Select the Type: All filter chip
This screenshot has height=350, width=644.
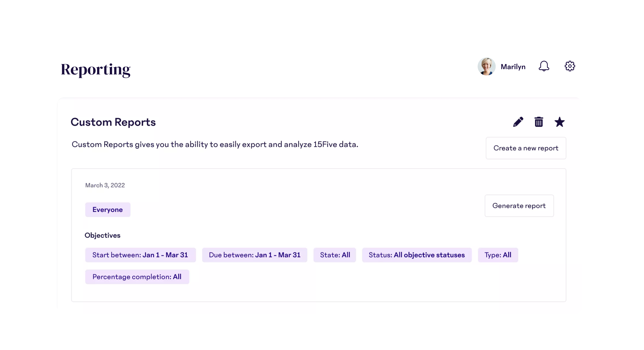click(498, 255)
